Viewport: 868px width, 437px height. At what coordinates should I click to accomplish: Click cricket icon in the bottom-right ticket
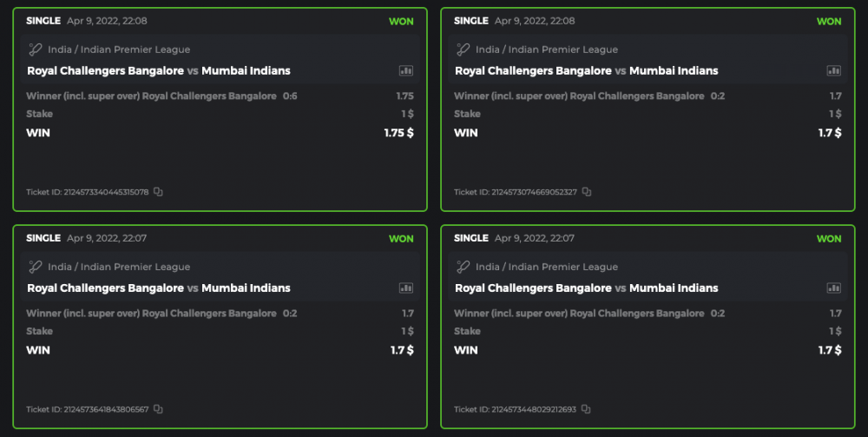[464, 267]
